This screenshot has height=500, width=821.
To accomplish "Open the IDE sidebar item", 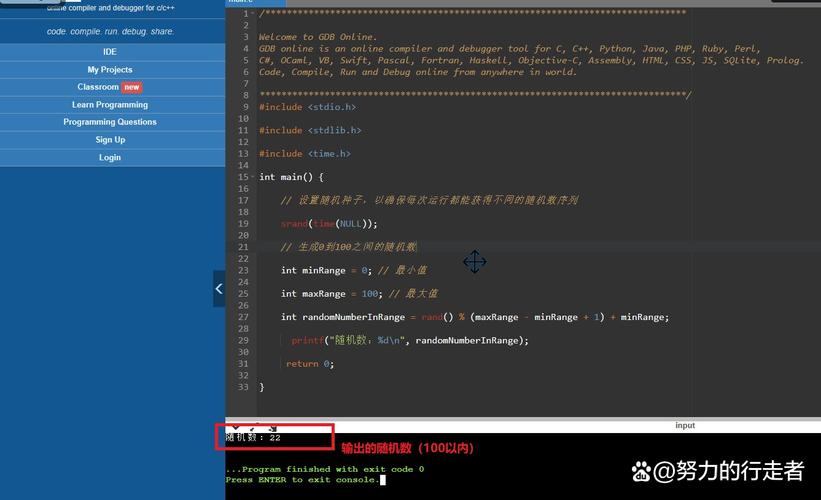I will [x=110, y=52].
